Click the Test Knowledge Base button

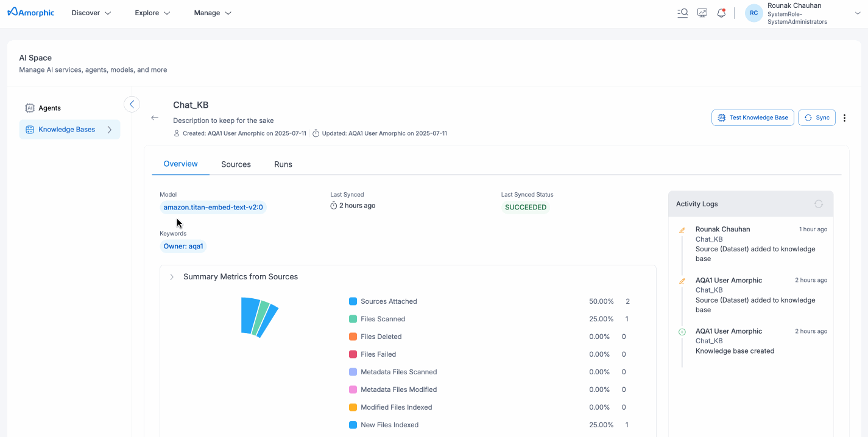[x=752, y=118]
